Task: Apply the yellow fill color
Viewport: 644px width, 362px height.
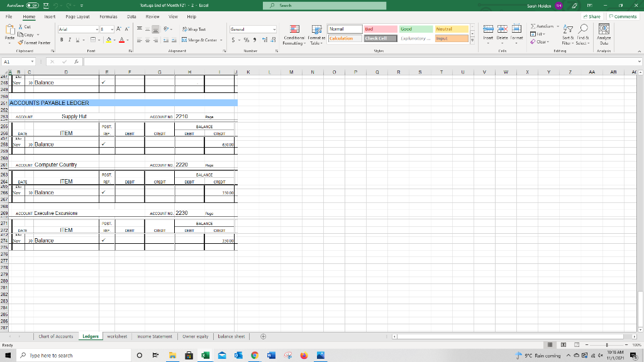Action: pos(109,40)
